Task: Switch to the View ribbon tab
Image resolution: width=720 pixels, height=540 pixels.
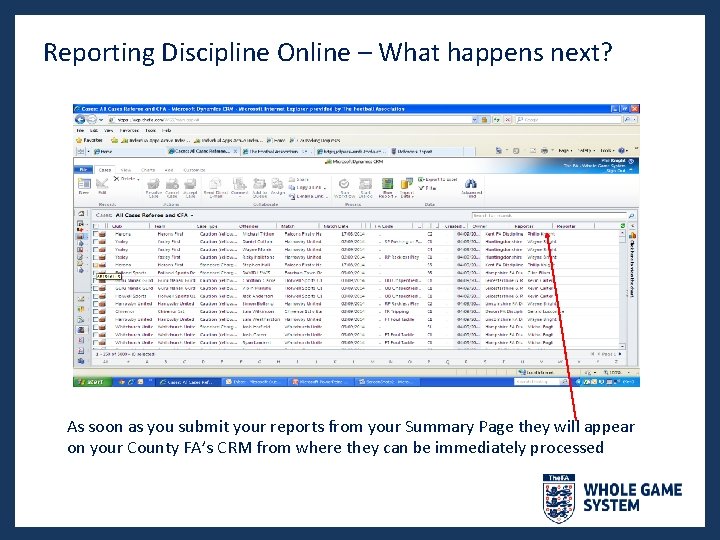Action: (126, 170)
